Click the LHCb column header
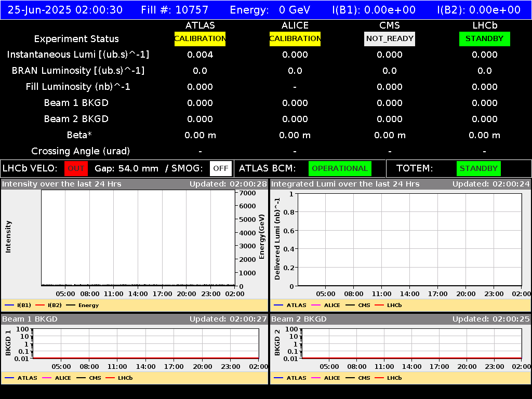 point(485,25)
